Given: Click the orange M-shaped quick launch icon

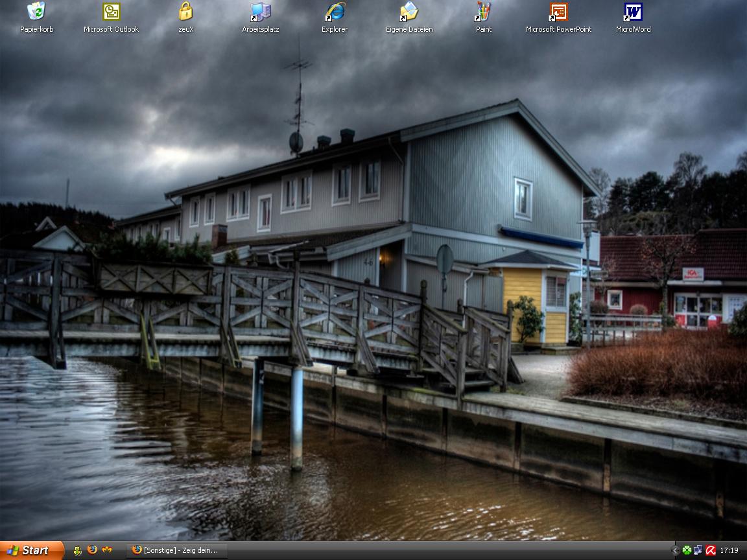Looking at the screenshot, I should 107,550.
